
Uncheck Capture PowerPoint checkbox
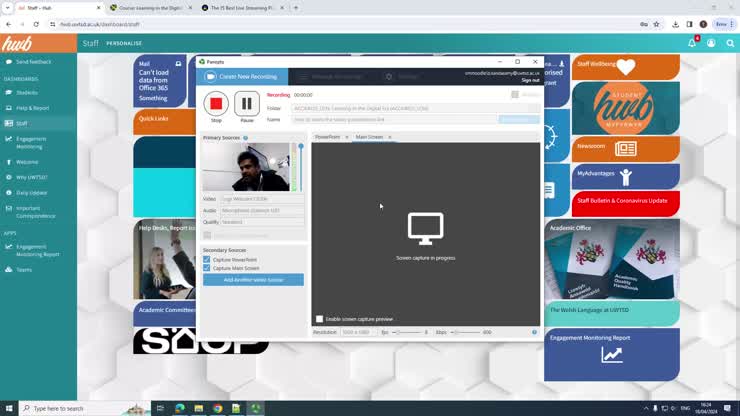[207, 260]
